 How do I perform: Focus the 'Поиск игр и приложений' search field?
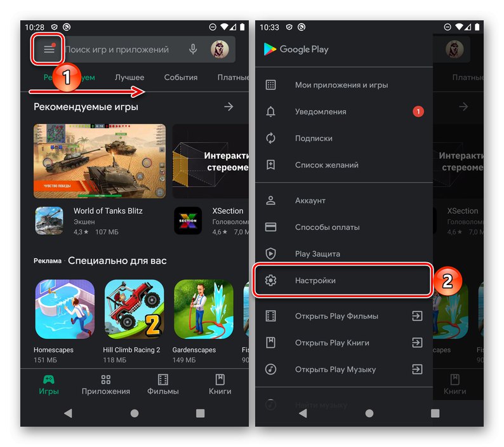coord(135,49)
